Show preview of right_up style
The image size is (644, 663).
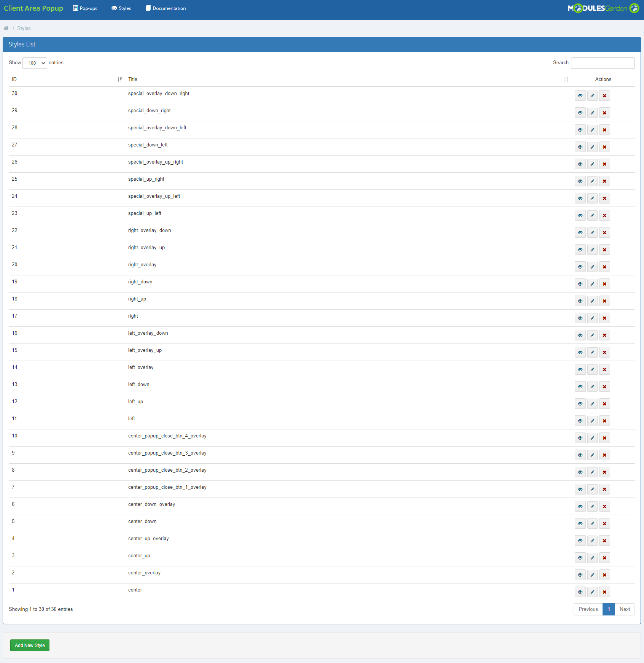tap(580, 301)
